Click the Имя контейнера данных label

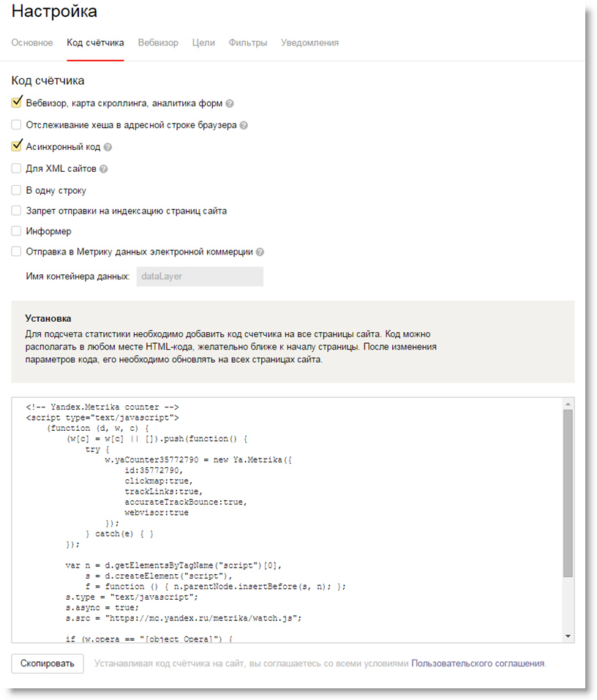[x=78, y=276]
